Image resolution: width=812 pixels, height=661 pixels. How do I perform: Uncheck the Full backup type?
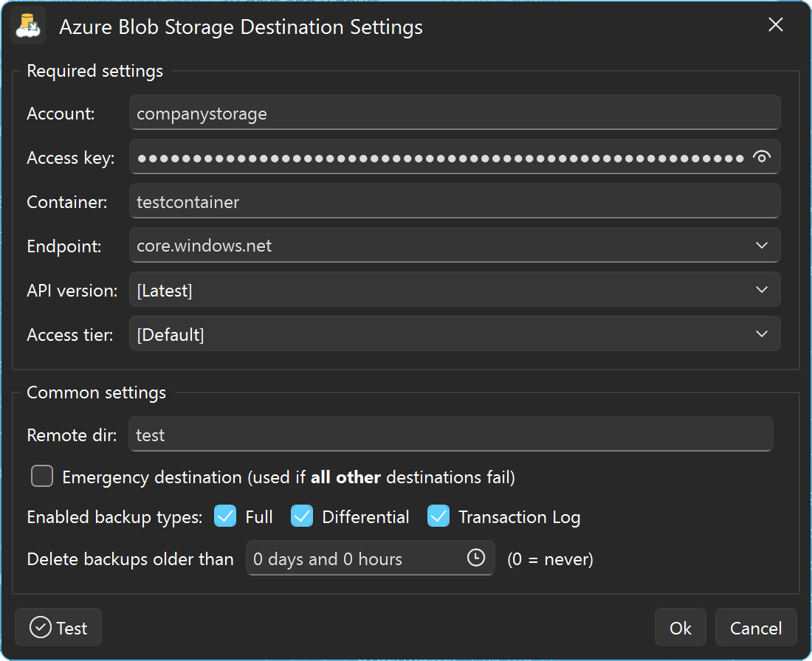[225, 516]
